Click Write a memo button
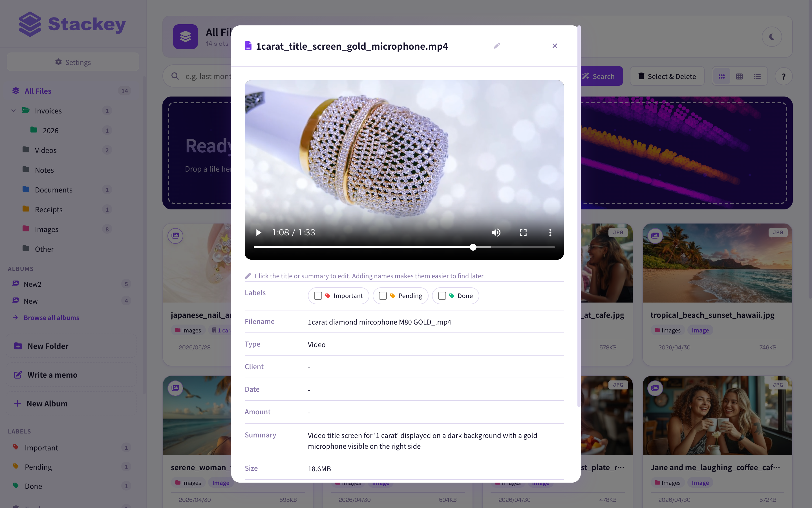Screen dimensions: 812x508 pos(71,375)
